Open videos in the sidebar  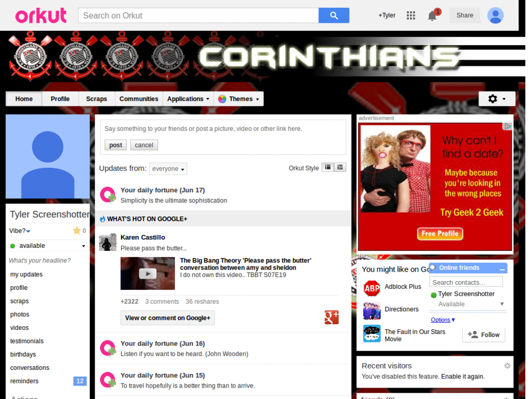(x=19, y=328)
